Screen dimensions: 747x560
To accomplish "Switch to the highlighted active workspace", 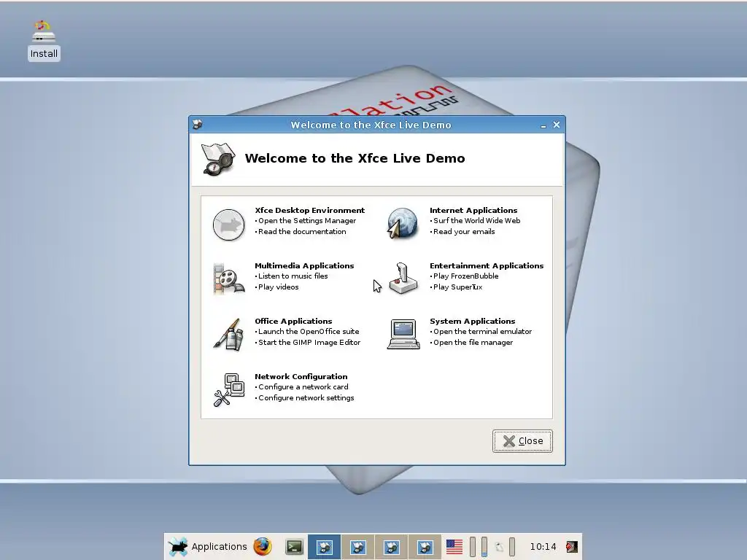I will coord(324,547).
